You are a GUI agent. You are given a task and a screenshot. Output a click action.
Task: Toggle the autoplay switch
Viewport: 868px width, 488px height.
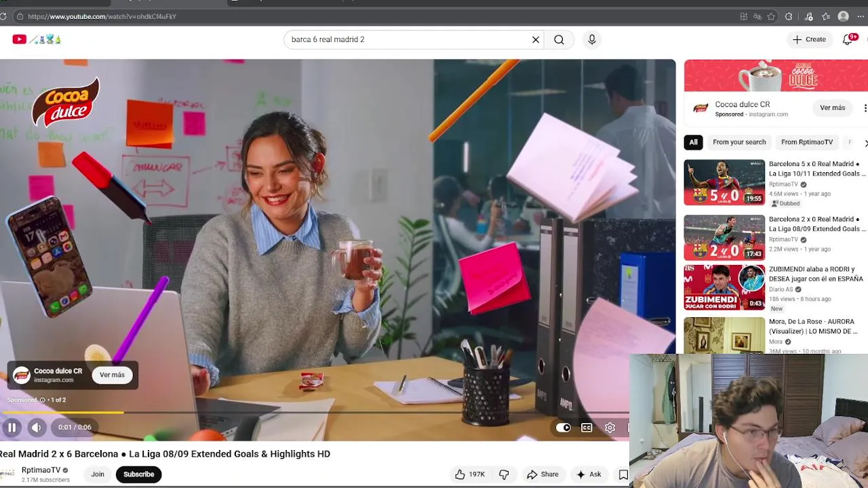pos(564,428)
